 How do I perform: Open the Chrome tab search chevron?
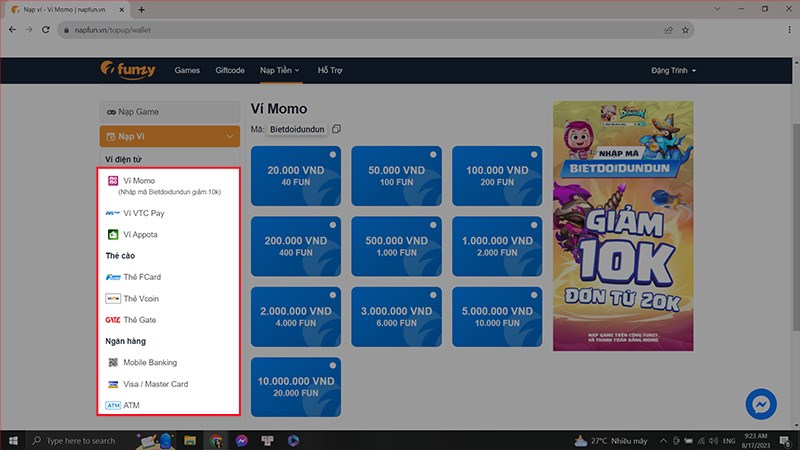717,9
